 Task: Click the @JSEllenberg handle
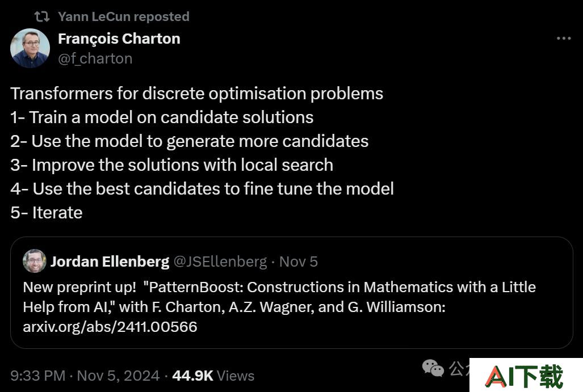[220, 262]
